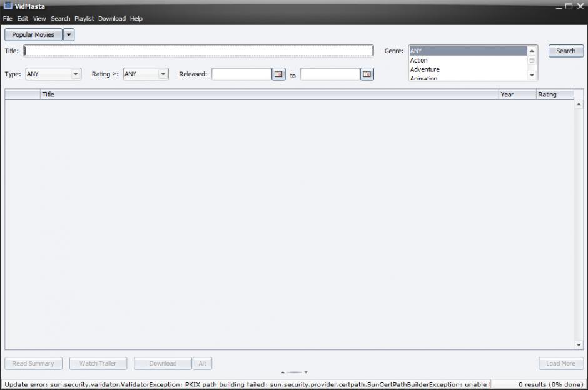Click the 0 results status text

point(551,384)
